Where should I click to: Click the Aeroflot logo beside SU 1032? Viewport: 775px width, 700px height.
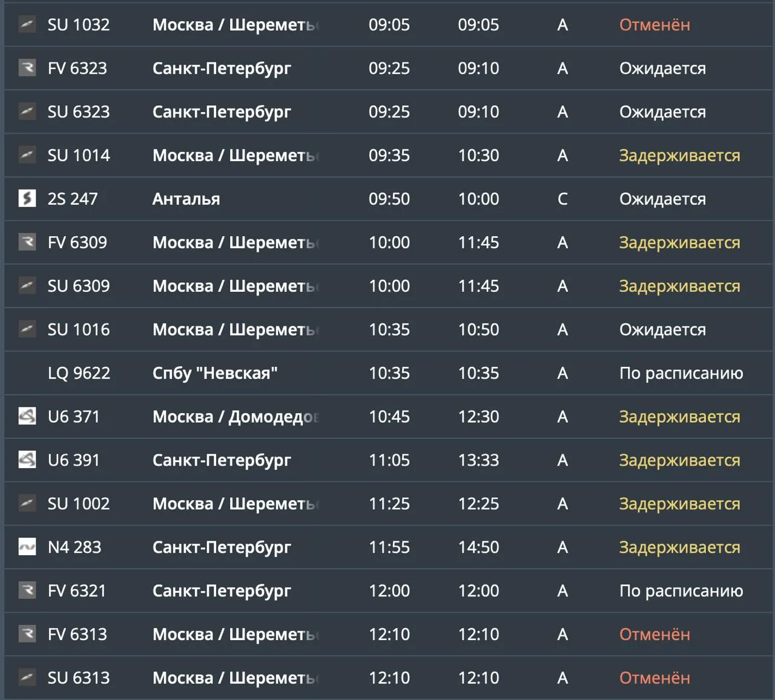pos(27,25)
